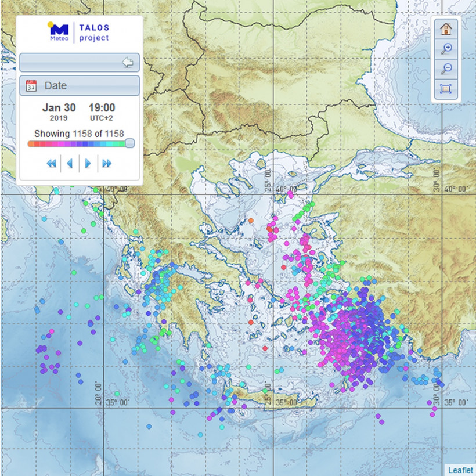
Task: Click the home view map button
Action: pyautogui.click(x=445, y=28)
